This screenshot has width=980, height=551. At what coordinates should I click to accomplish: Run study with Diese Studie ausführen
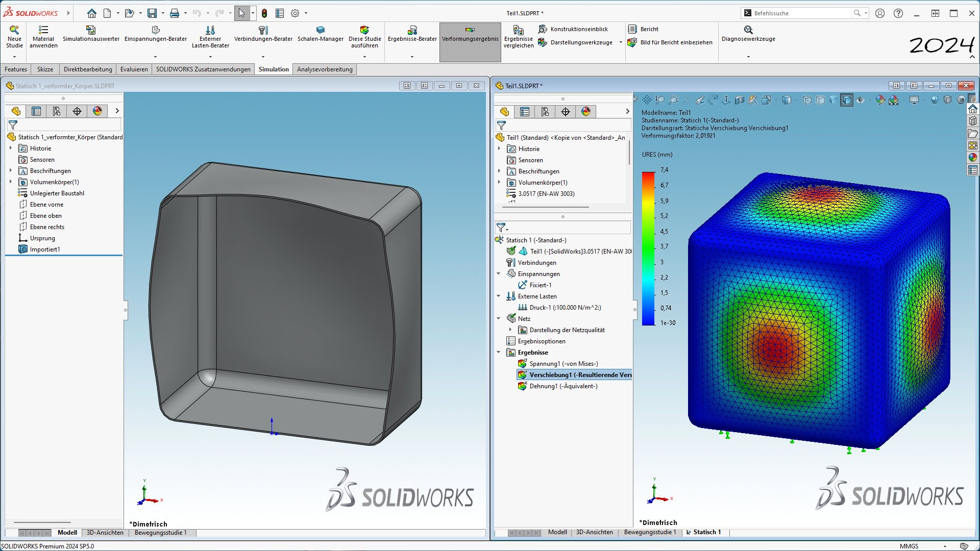pos(364,31)
